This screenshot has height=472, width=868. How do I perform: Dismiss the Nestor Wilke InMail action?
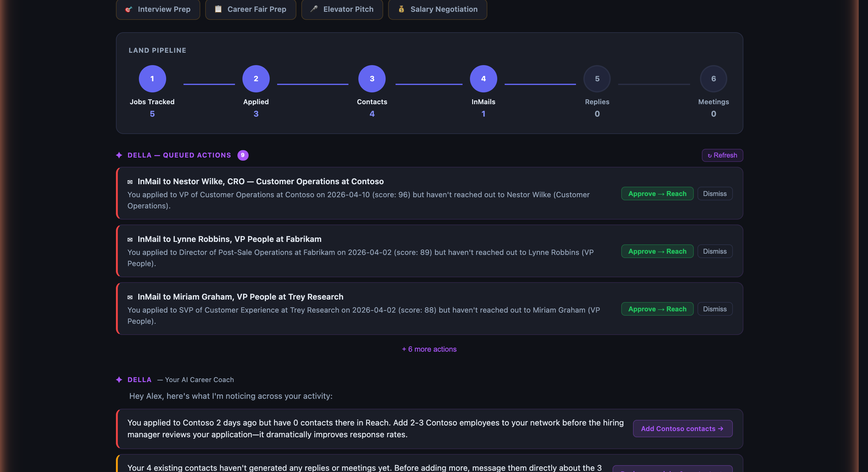coord(714,194)
